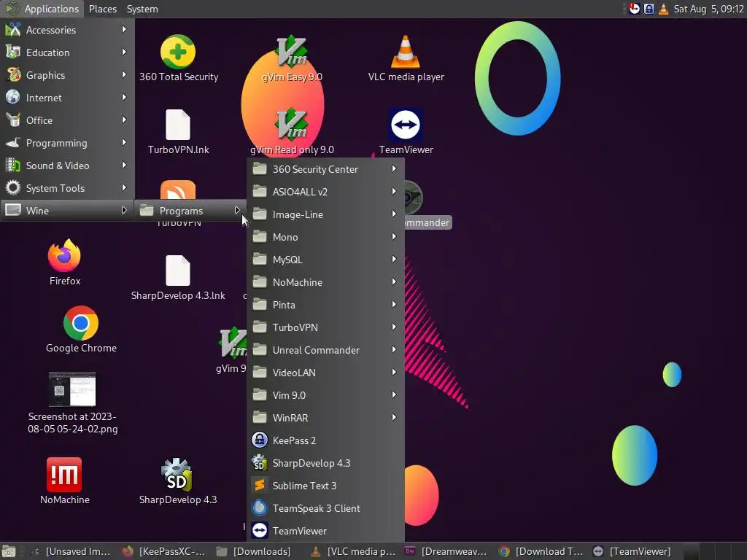Click the date and time clock
The width and height of the screenshot is (747, 560).
coord(708,9)
